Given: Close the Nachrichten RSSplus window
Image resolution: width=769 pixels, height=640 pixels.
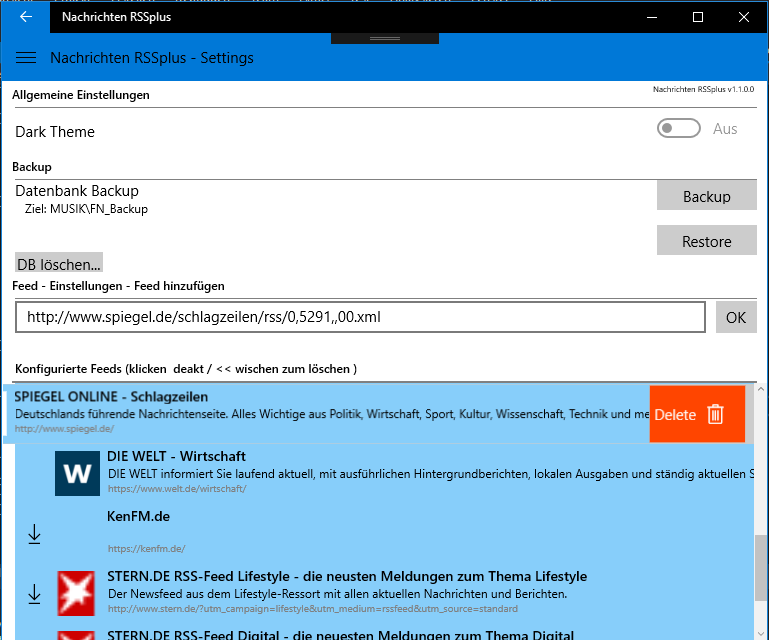Looking at the screenshot, I should click(x=744, y=17).
